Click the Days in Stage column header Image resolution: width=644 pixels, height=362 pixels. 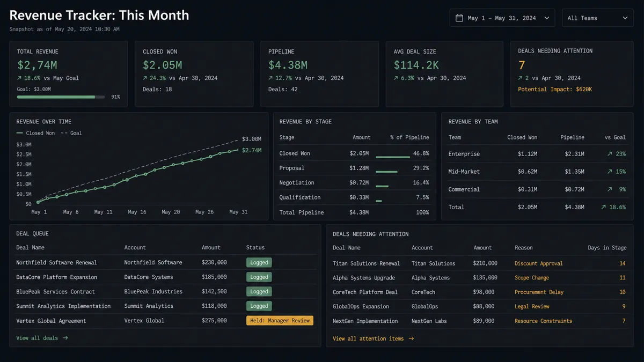[607, 248]
